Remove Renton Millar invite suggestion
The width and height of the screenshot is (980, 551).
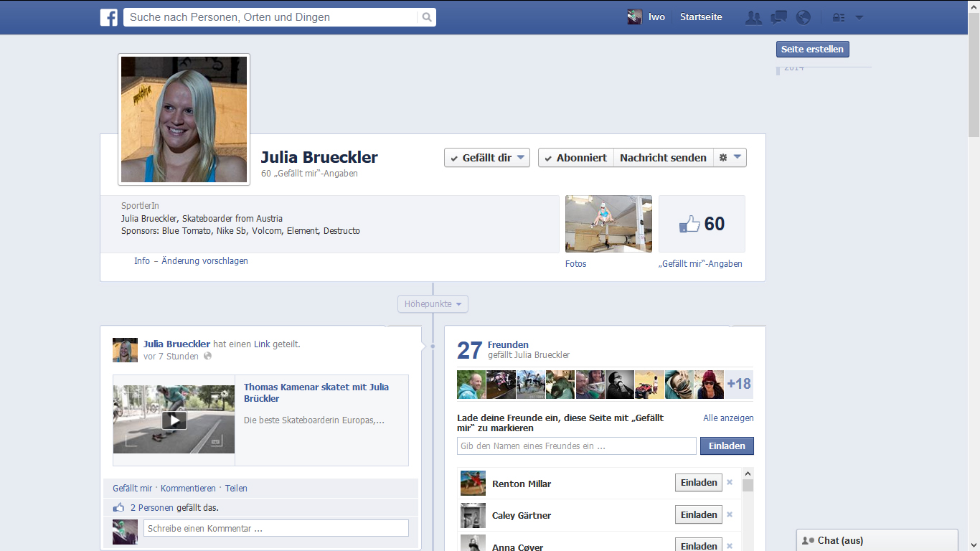click(730, 483)
